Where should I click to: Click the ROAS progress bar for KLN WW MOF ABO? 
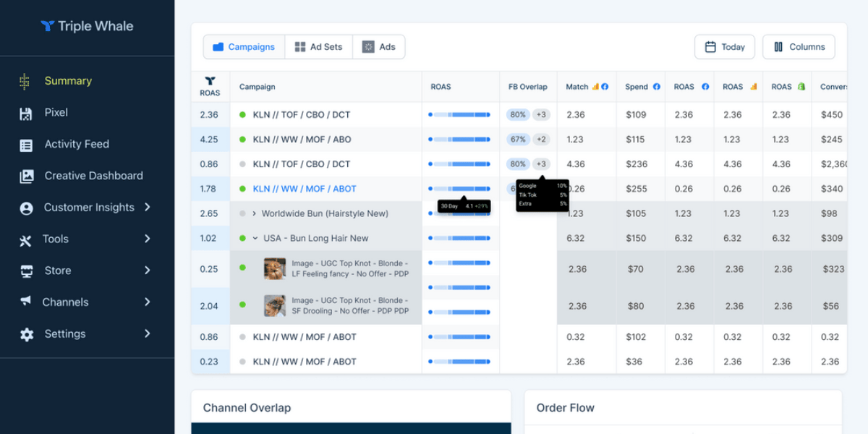click(461, 139)
